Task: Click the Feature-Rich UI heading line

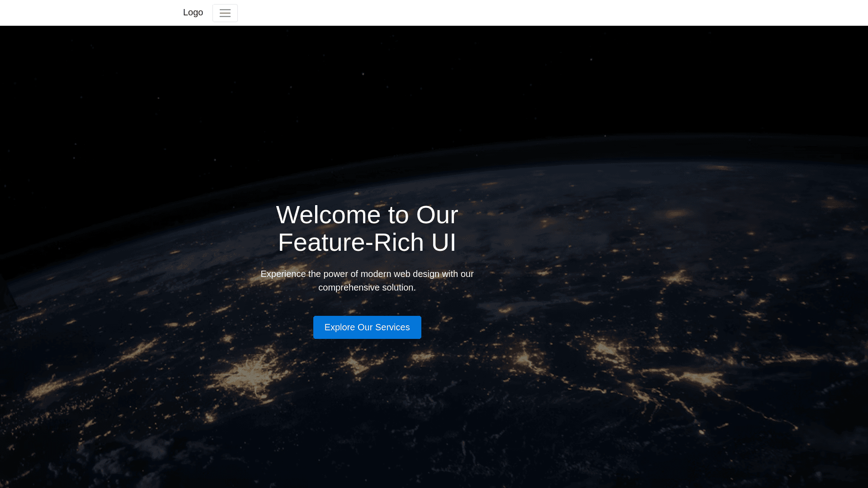Action: [x=367, y=243]
